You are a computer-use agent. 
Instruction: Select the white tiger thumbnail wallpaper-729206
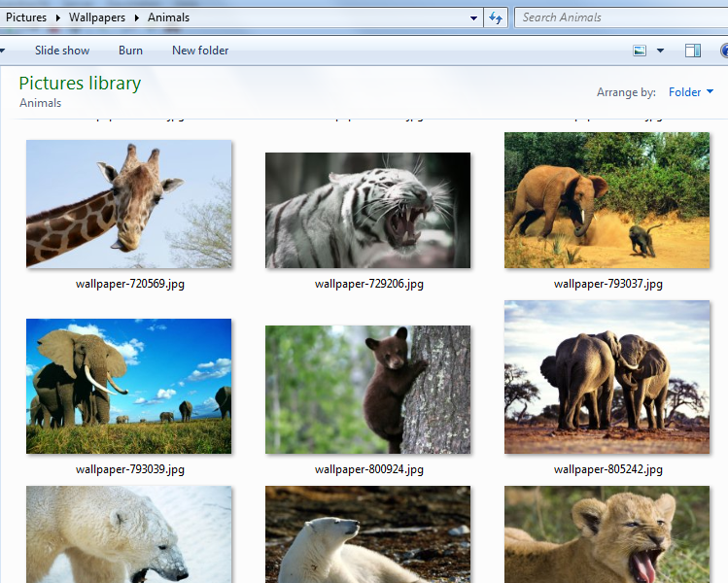coord(367,210)
